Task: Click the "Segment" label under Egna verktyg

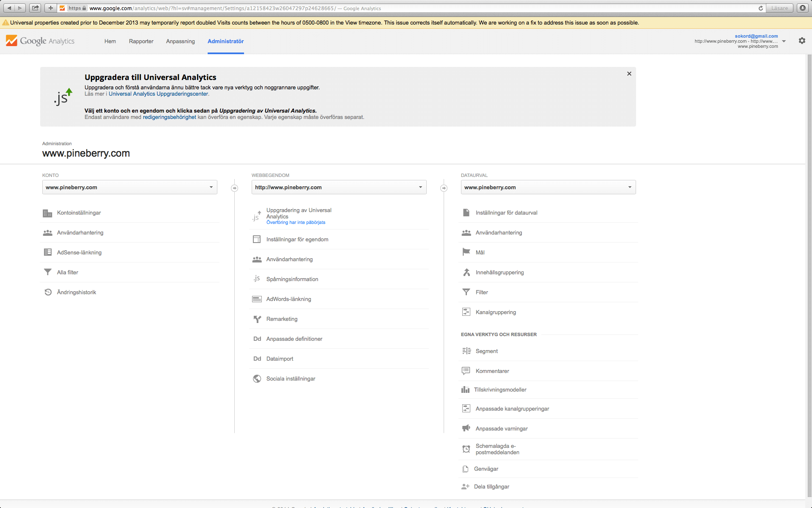Action: [487, 351]
